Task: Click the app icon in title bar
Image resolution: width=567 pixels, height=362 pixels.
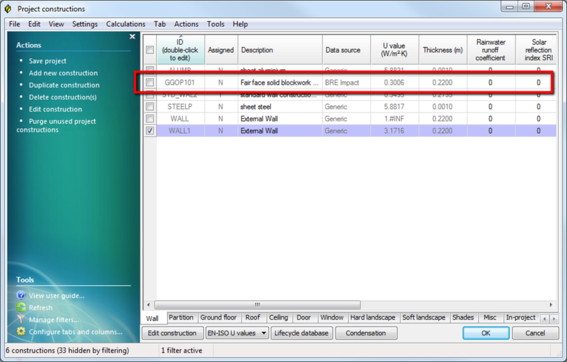Action: 8,9
